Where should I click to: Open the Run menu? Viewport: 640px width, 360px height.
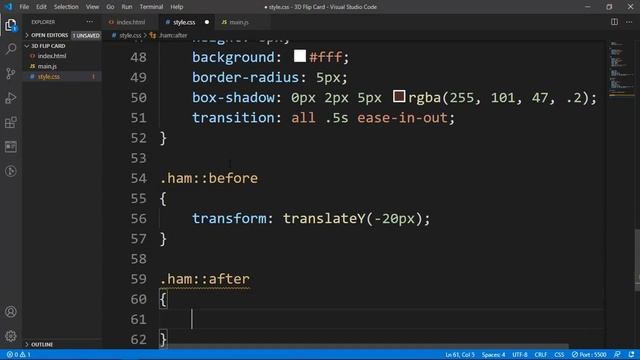tap(127, 7)
